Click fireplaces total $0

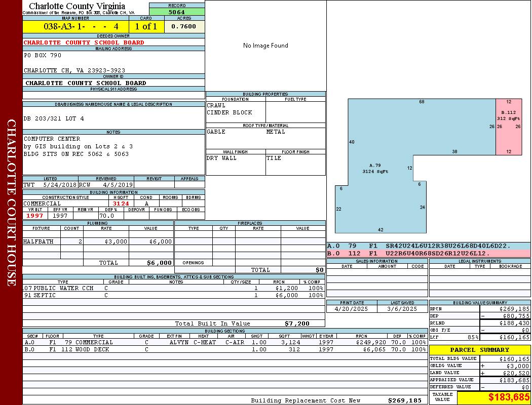320,270
